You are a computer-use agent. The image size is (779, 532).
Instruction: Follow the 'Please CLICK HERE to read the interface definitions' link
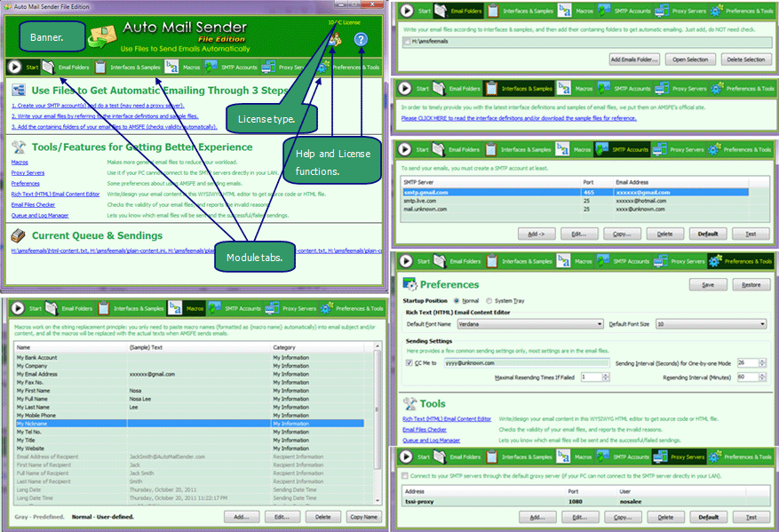coord(519,118)
